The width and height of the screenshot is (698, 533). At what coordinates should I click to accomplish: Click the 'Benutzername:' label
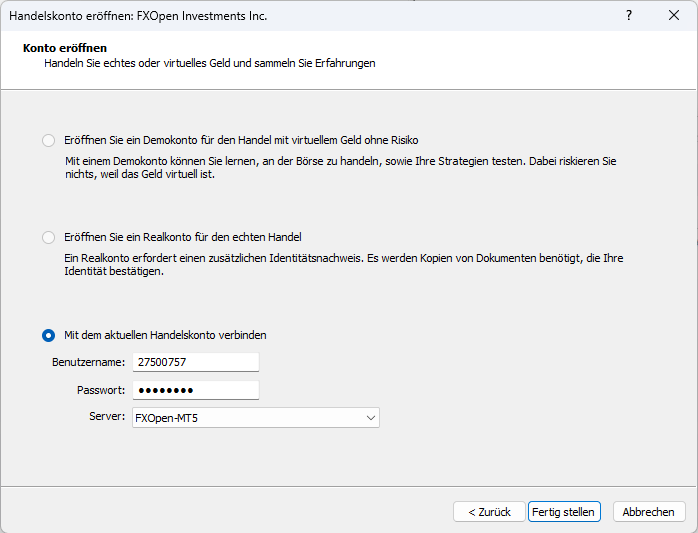tap(89, 362)
